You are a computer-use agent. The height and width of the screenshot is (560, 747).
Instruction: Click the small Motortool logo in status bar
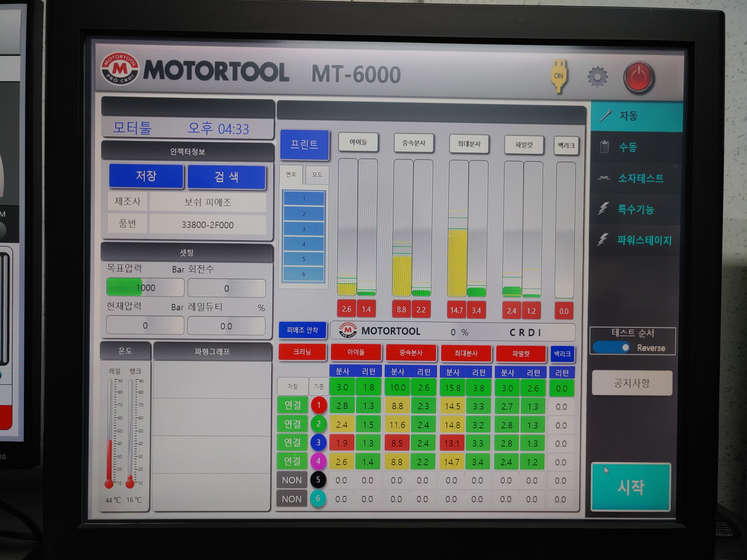coord(348,331)
